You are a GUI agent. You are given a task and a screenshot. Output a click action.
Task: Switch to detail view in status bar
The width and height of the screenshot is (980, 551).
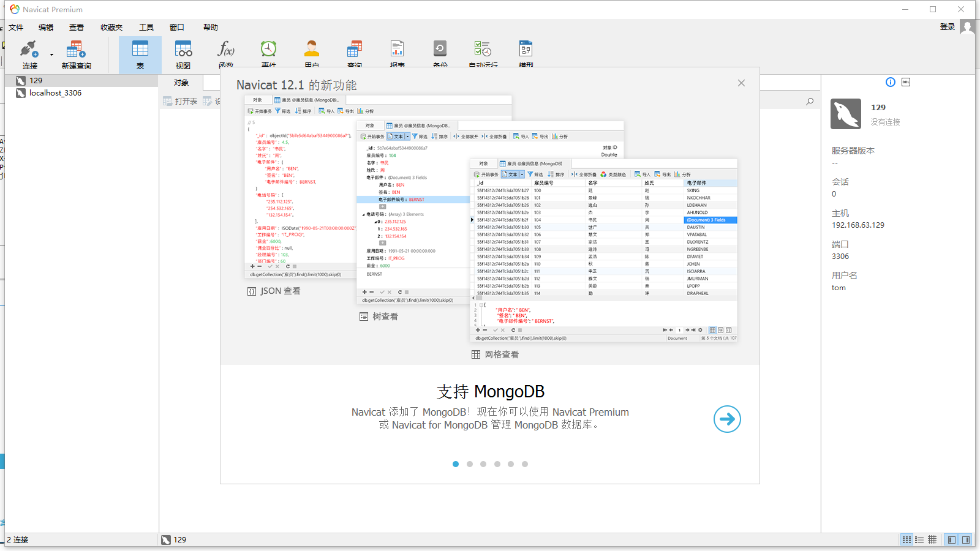click(x=919, y=539)
